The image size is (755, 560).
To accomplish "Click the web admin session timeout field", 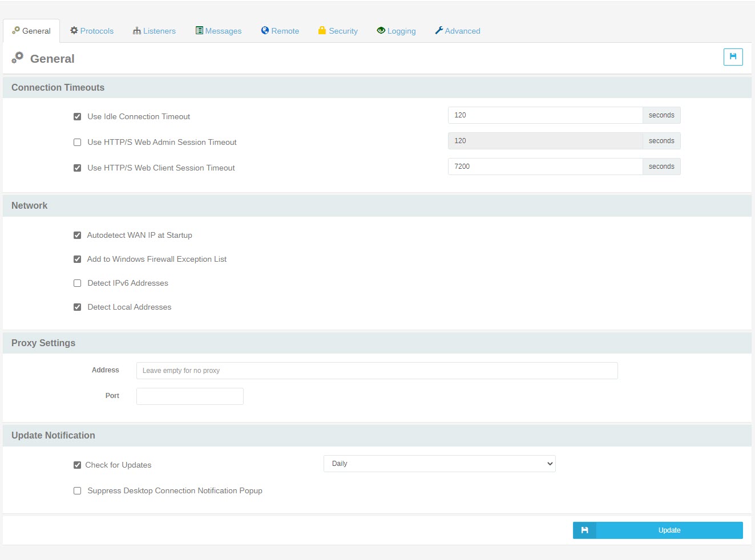I will (545, 141).
